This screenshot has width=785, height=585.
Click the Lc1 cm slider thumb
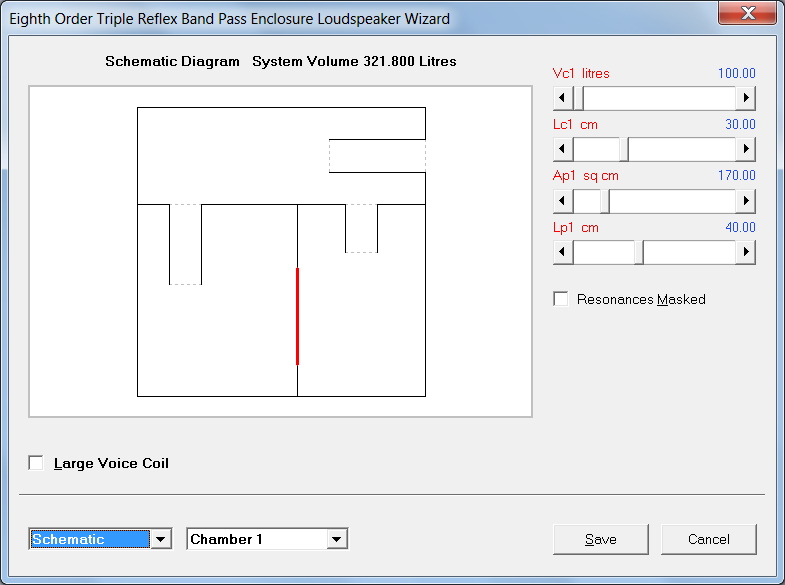click(x=624, y=149)
